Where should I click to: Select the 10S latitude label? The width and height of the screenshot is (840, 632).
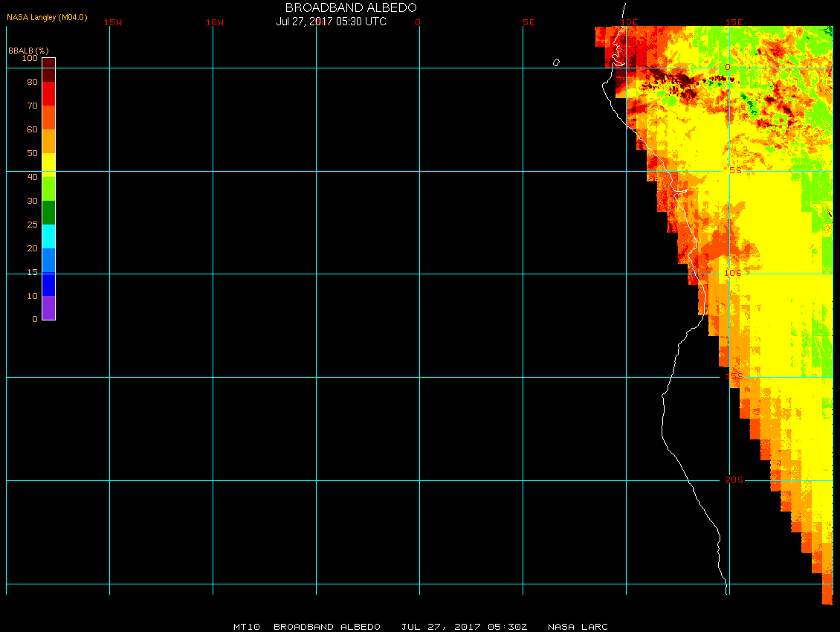[733, 273]
